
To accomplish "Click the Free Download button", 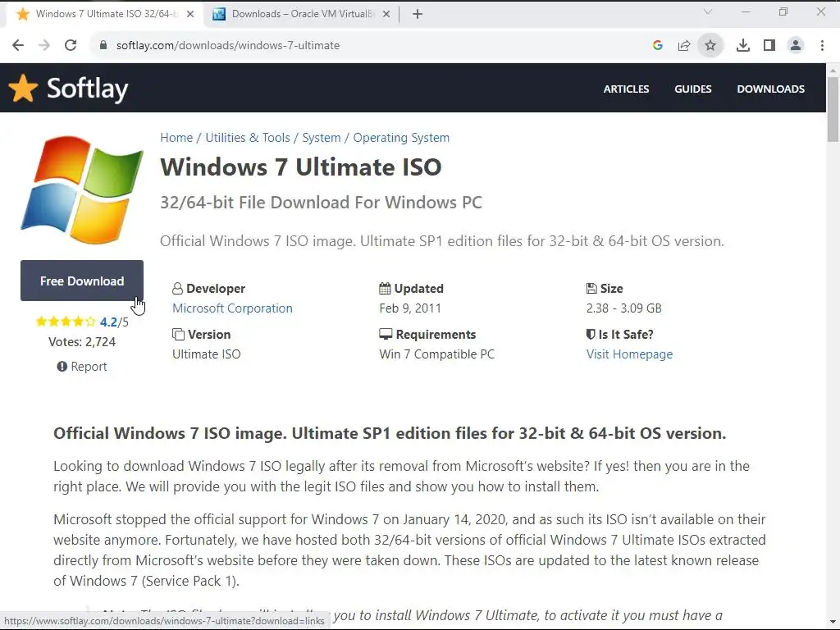I will click(x=82, y=281).
